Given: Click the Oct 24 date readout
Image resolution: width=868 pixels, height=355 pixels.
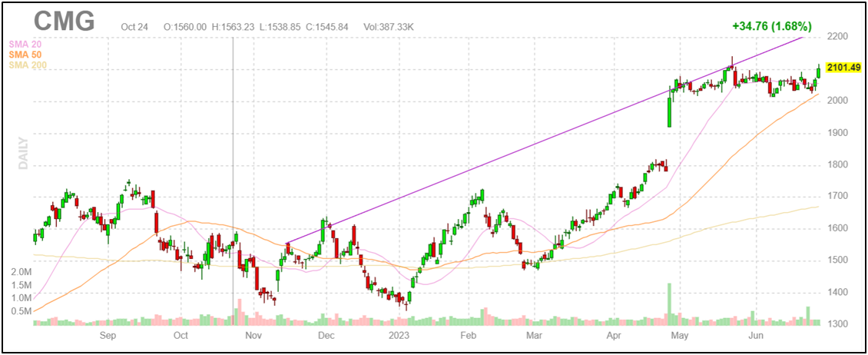Looking at the screenshot, I should (x=134, y=27).
